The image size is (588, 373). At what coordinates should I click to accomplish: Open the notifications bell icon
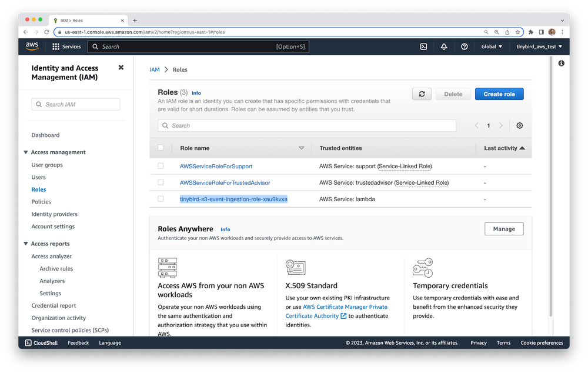(444, 46)
